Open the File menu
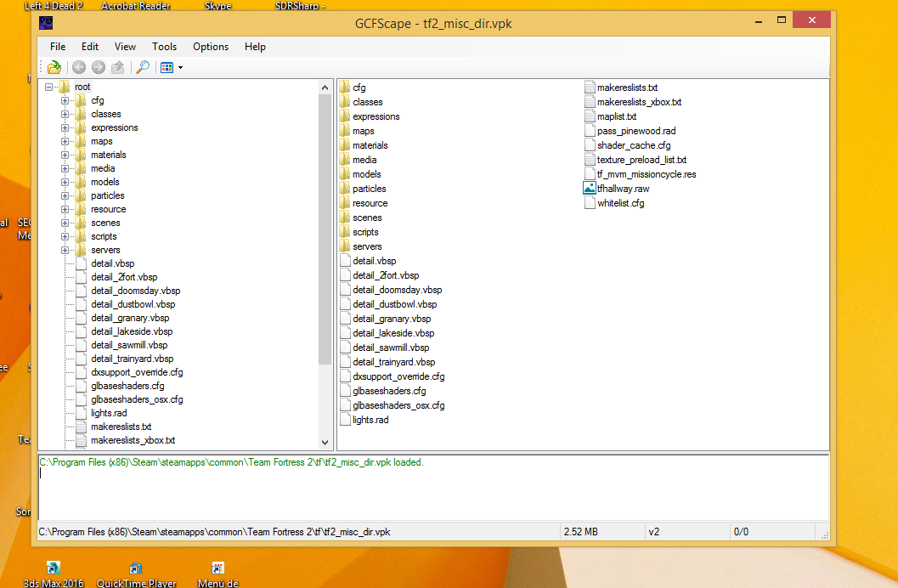Image resolution: width=898 pixels, height=588 pixels. click(58, 47)
